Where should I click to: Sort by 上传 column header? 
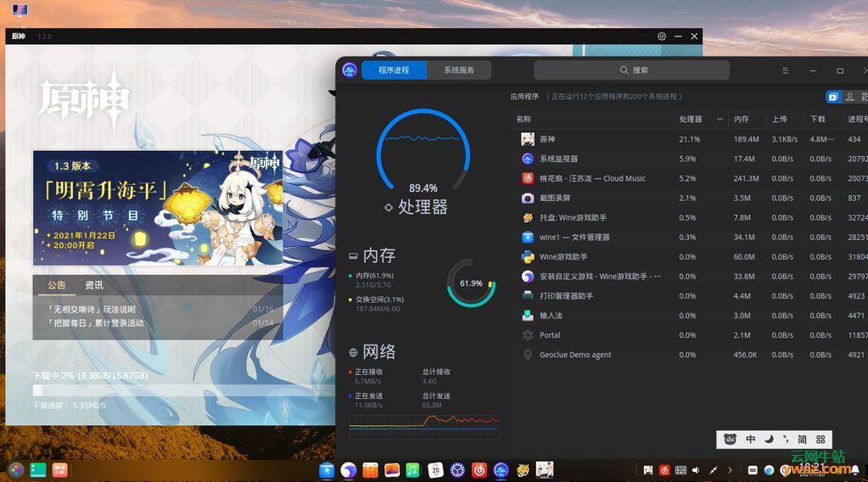pos(780,119)
